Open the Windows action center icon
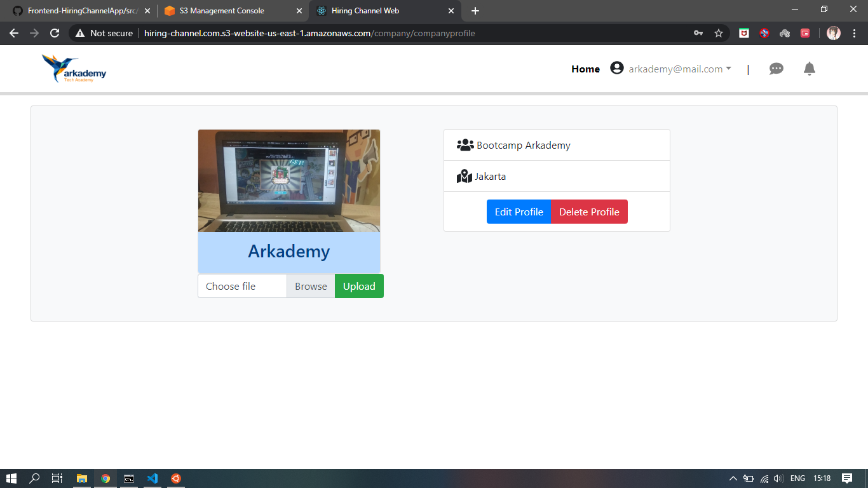 coord(847,478)
